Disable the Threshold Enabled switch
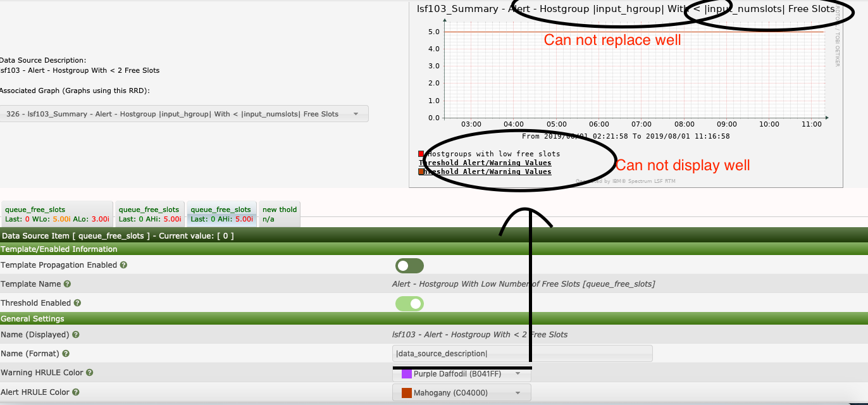This screenshot has height=405, width=868. click(409, 304)
